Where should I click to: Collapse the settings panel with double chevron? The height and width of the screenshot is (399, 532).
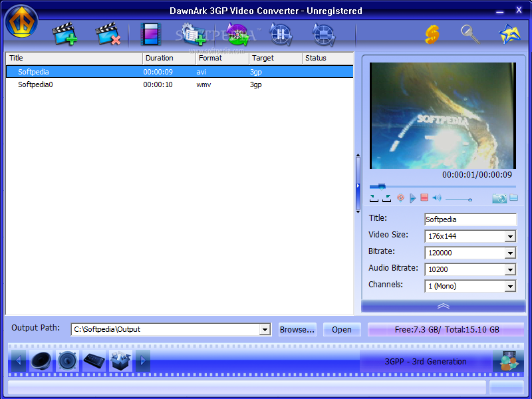pos(443,306)
